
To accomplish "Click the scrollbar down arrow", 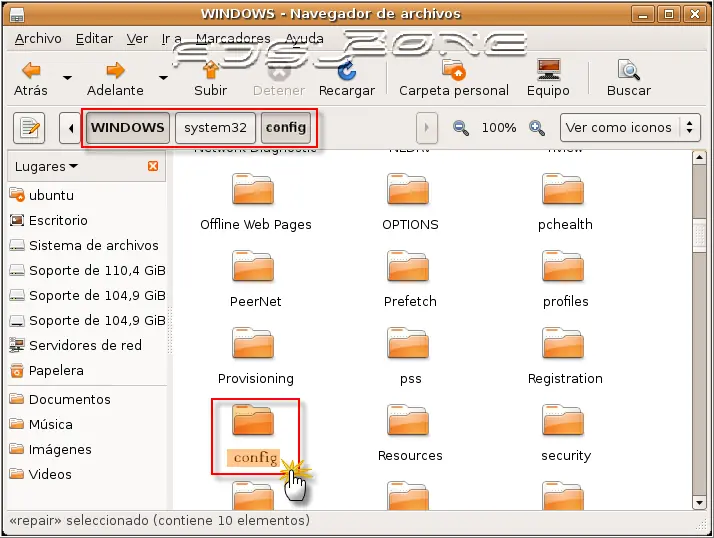I will pos(699,502).
